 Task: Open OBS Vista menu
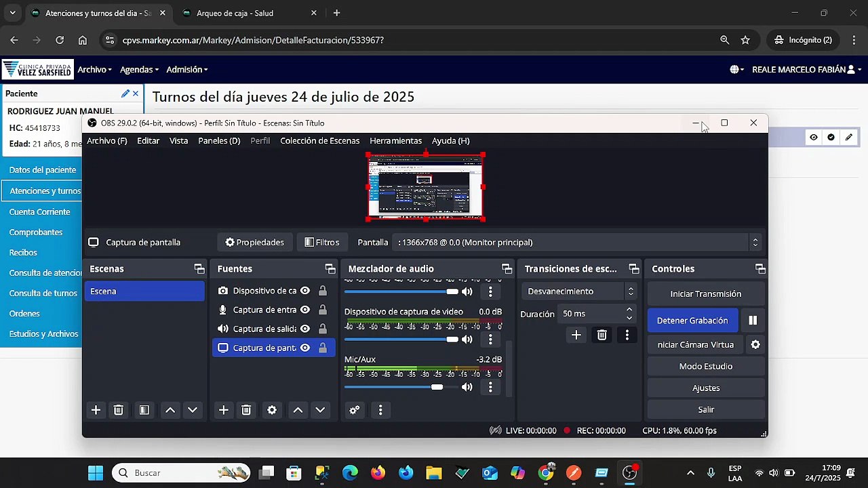click(x=178, y=141)
